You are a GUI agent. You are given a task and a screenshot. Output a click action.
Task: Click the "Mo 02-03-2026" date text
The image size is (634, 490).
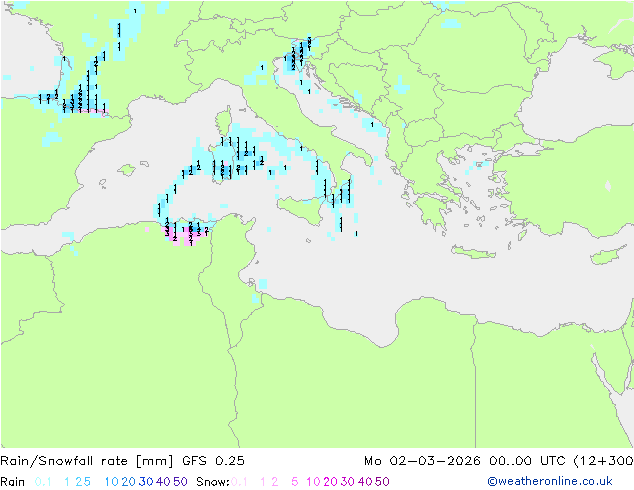click(422, 461)
